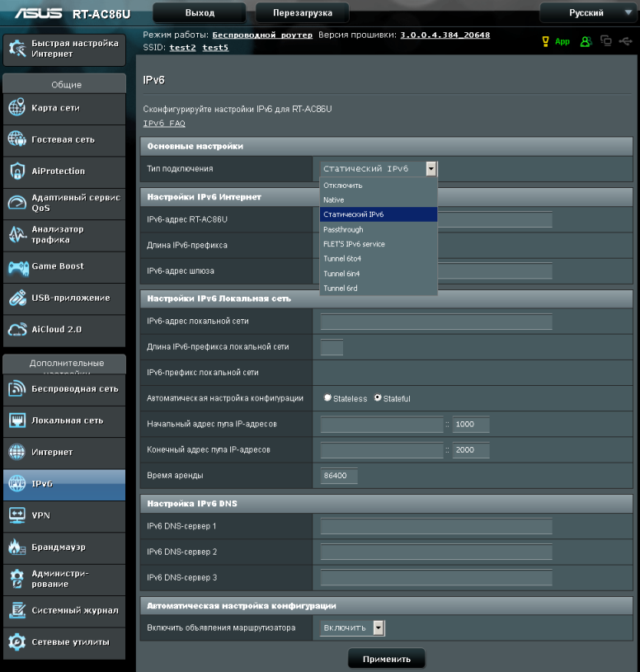Click the Карта сети globe icon

[x=17, y=107]
